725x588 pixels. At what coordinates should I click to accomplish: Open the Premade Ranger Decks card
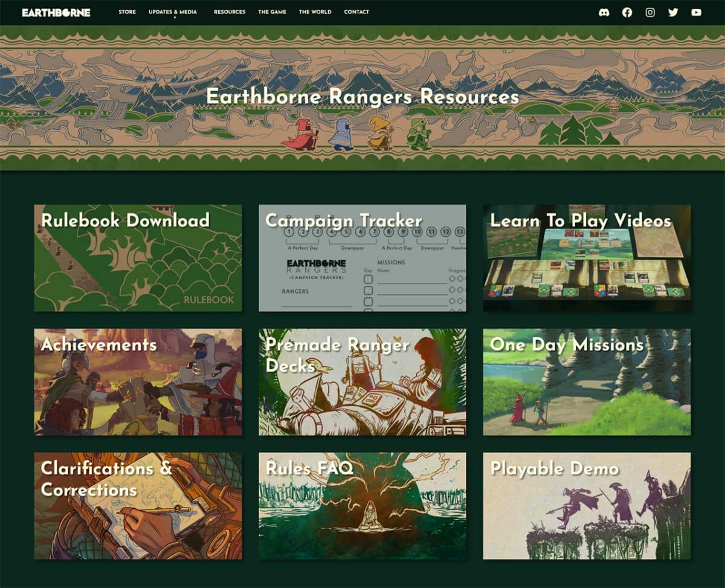362,382
